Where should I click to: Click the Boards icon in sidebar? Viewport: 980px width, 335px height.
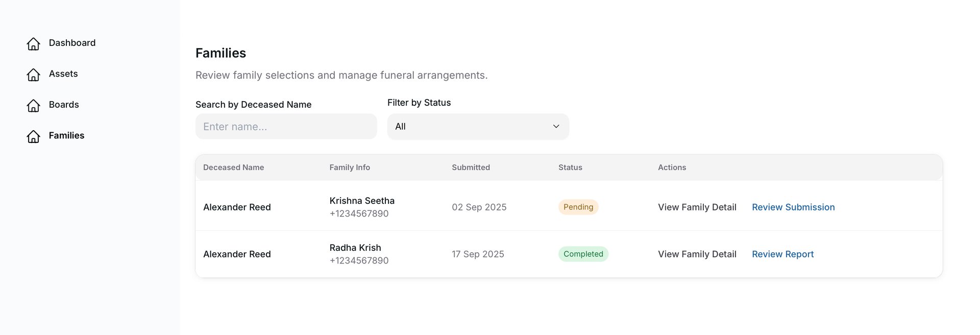(34, 105)
